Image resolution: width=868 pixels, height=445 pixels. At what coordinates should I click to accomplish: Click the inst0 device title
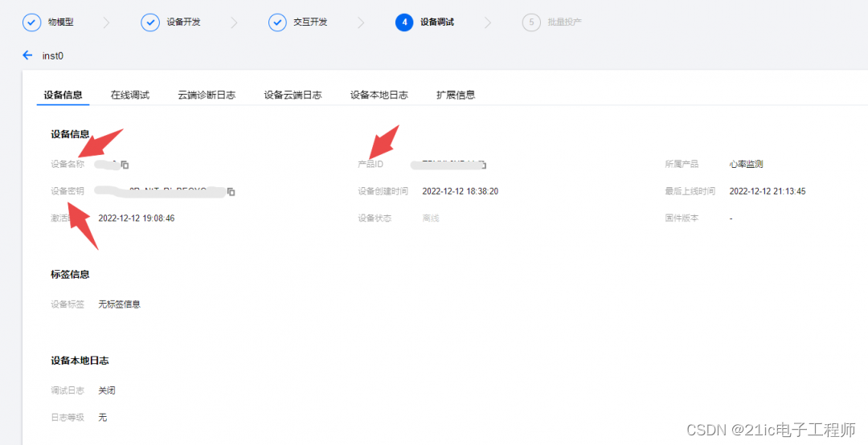click(x=53, y=56)
